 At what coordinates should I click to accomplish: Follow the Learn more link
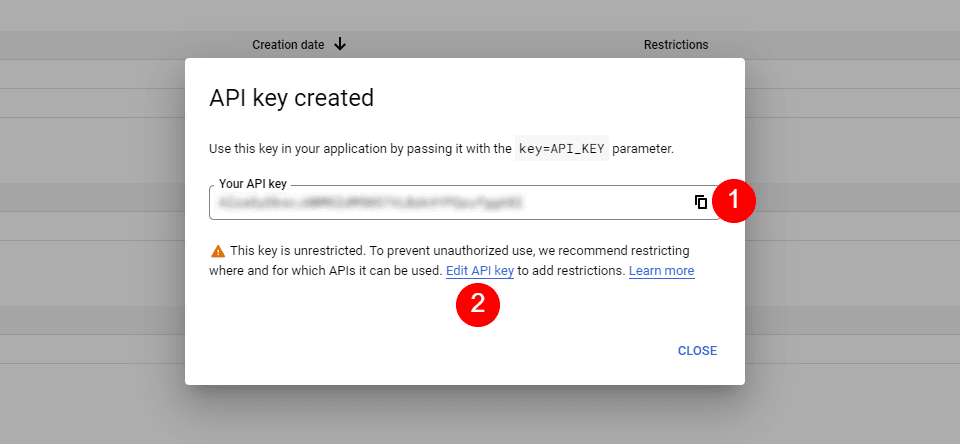(x=661, y=271)
